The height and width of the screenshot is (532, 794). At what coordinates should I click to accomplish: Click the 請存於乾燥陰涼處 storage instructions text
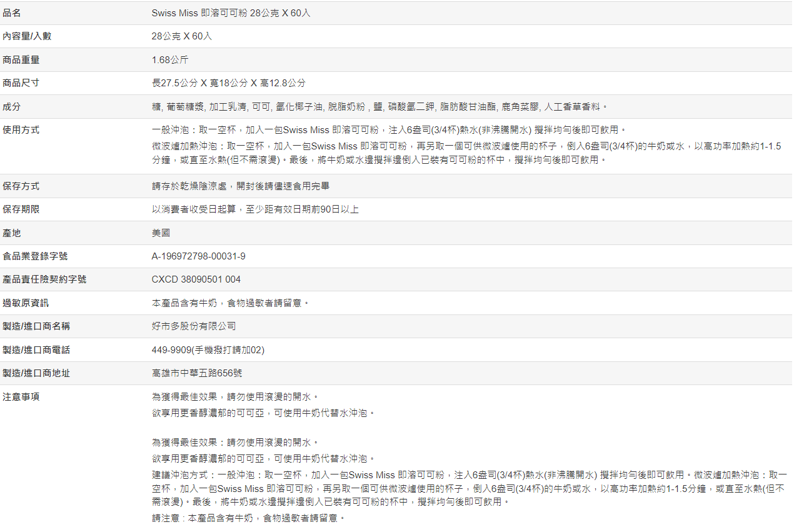tap(240, 186)
